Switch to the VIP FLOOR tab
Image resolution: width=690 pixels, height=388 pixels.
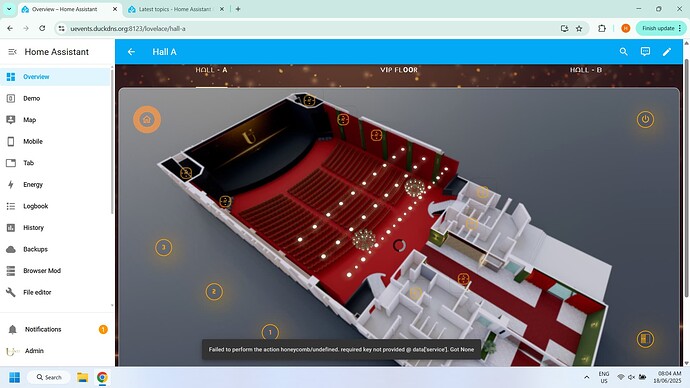[x=399, y=70]
